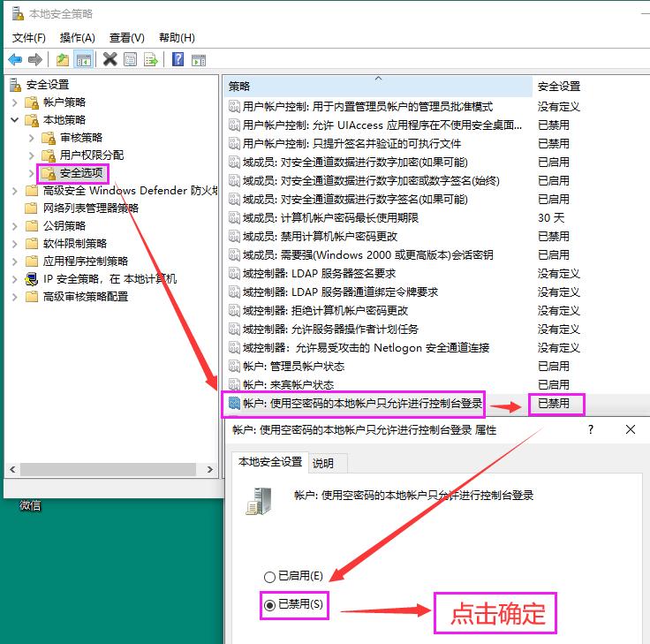This screenshot has width=650, height=644.
Task: Expand the 公钥策略 tree node
Action: [15, 226]
